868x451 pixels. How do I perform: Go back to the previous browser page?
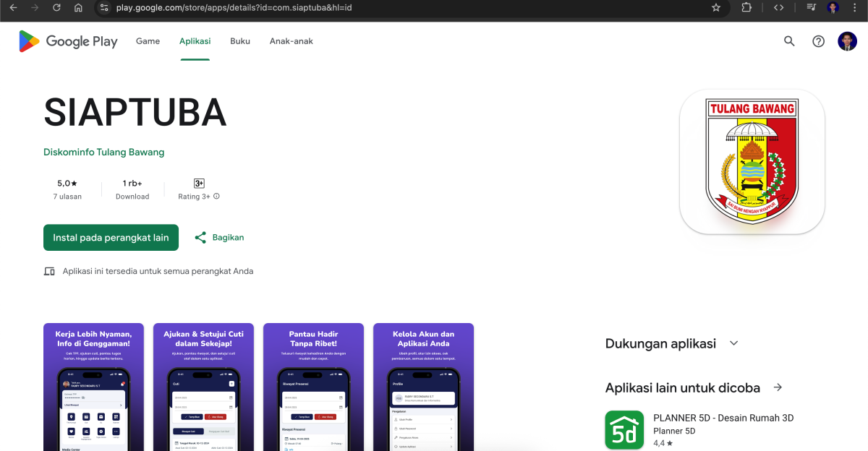[x=13, y=7]
